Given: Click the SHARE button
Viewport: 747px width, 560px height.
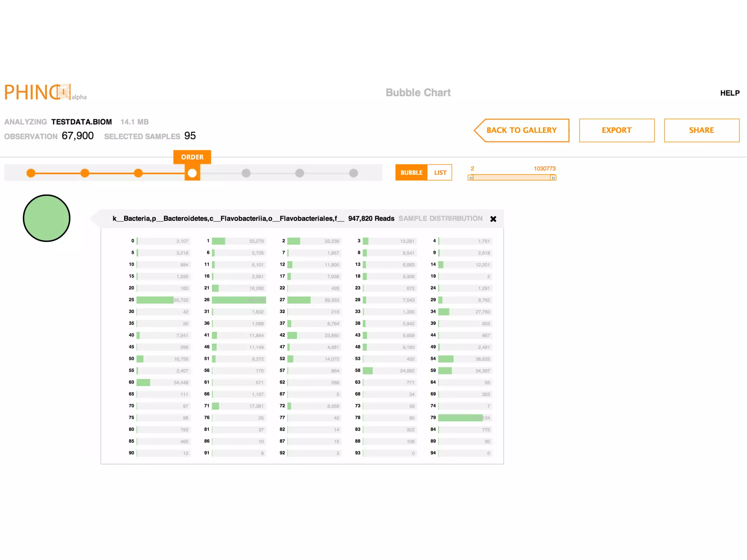Looking at the screenshot, I should click(701, 131).
